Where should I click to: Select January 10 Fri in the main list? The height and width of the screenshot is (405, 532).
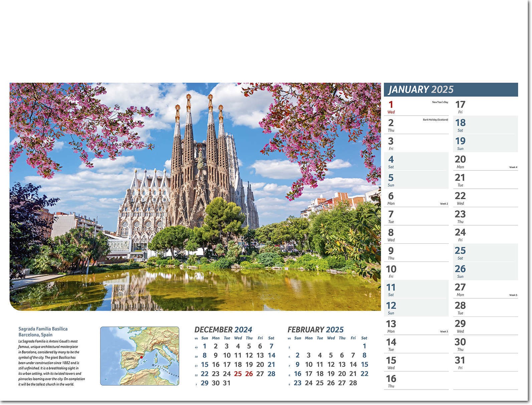(416, 271)
